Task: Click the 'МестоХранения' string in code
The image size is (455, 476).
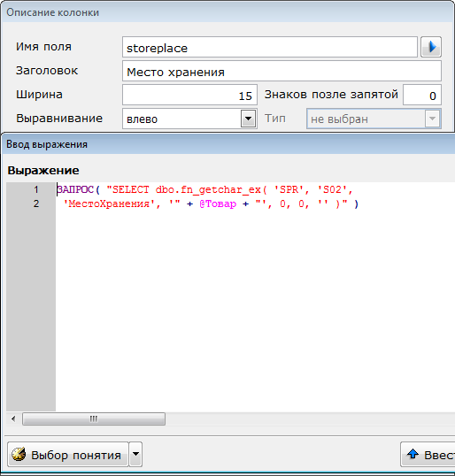Action: click(108, 203)
